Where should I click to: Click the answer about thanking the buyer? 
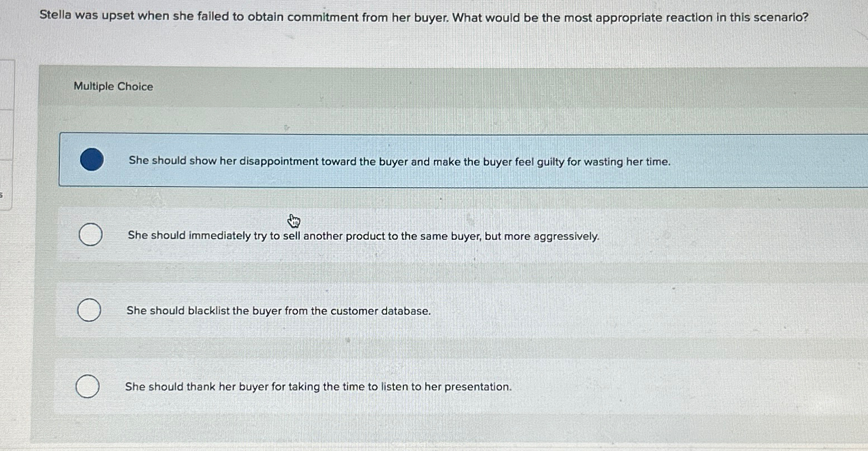tap(318, 387)
